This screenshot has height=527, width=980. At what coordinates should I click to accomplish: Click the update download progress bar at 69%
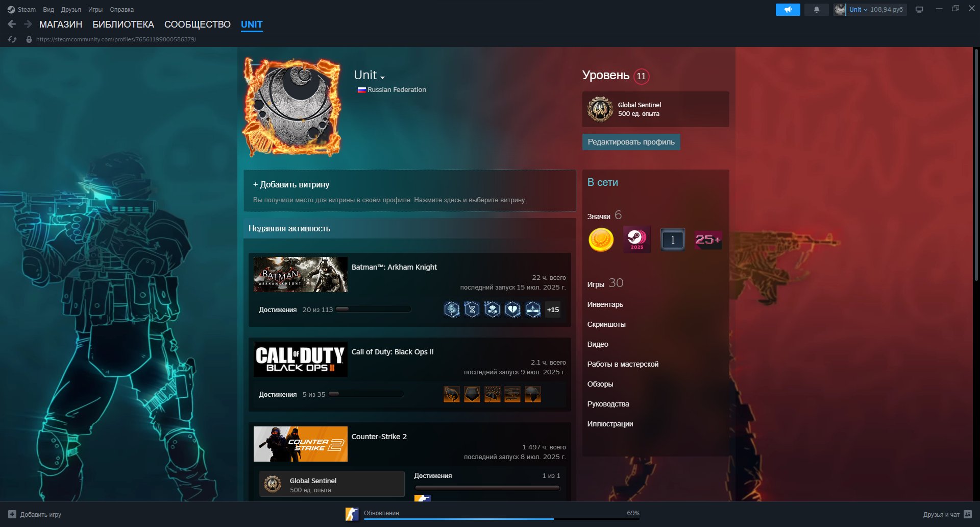501,519
